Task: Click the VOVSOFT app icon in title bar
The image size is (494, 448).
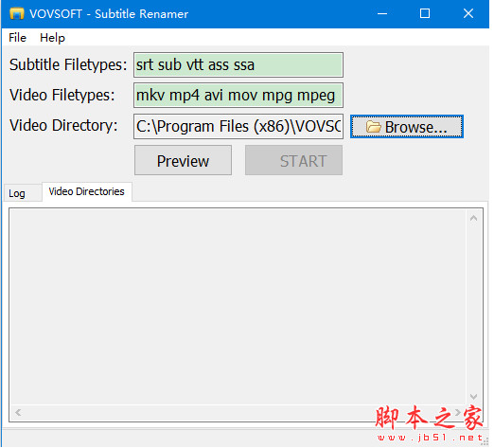Action: coord(17,14)
